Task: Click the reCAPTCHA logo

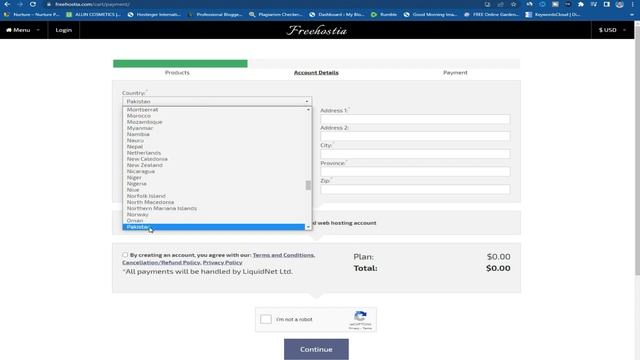Action: tap(360, 316)
